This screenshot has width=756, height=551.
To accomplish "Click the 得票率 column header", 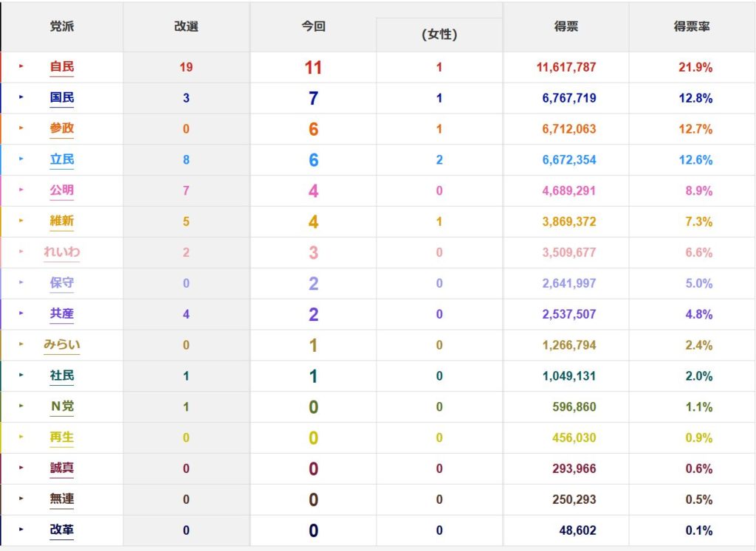I will click(692, 27).
